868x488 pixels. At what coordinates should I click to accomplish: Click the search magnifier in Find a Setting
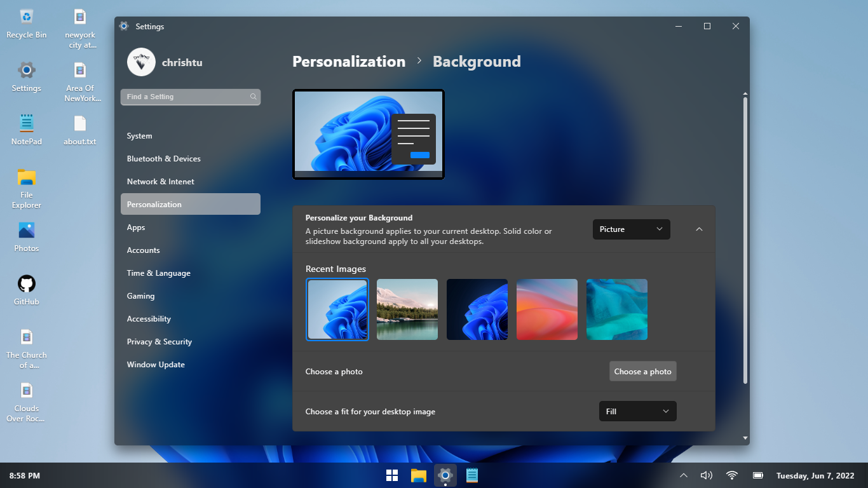pyautogui.click(x=253, y=97)
